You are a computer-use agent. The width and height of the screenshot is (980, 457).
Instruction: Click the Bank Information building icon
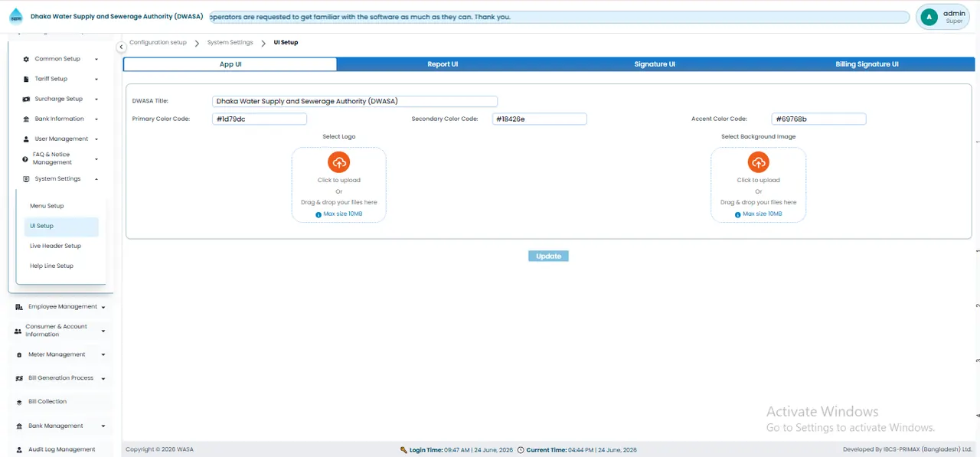click(x=27, y=119)
